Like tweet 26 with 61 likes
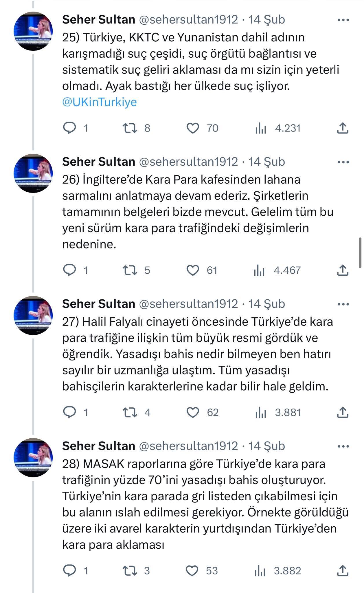Screen dimensions: 364x593 [193, 270]
